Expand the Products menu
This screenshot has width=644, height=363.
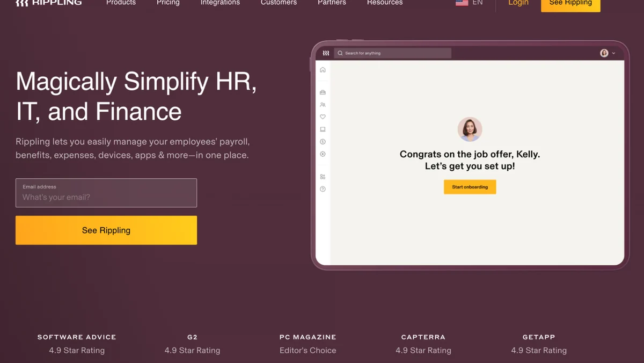coord(121,3)
